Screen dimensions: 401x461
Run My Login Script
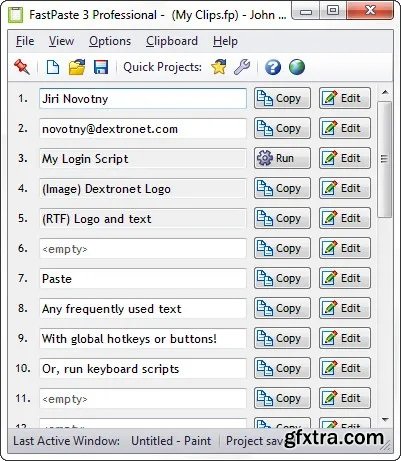click(282, 158)
